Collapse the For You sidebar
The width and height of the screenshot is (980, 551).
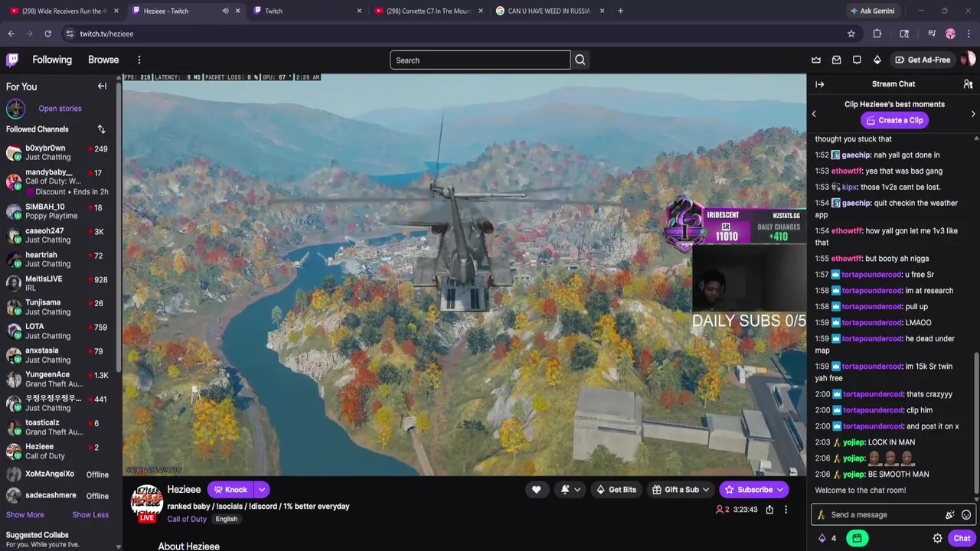click(x=102, y=86)
